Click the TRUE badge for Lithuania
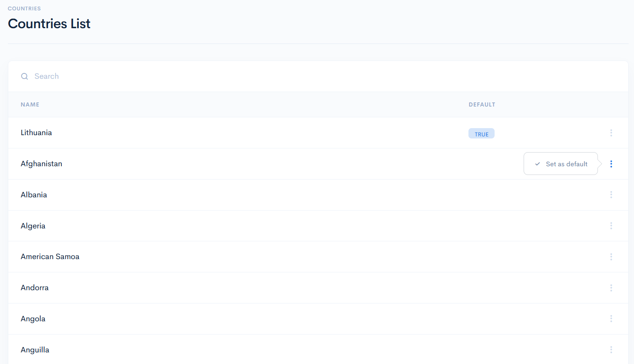This screenshot has width=634, height=364. 481,134
